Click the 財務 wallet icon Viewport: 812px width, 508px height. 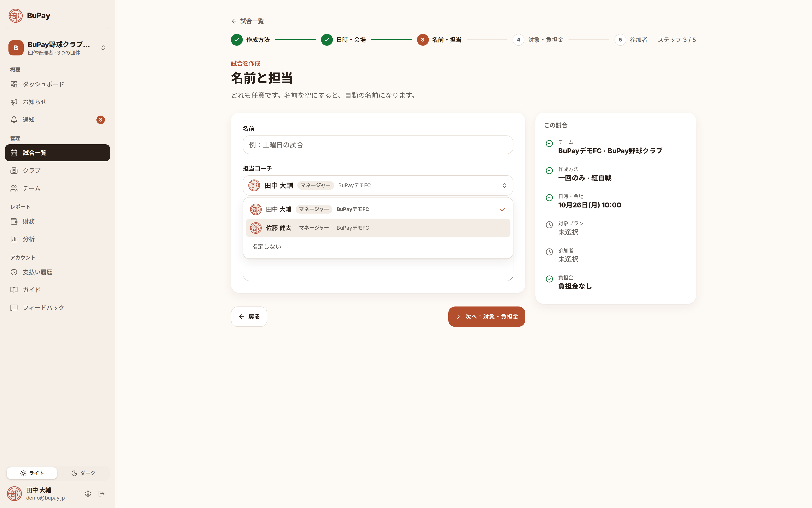coord(14,221)
